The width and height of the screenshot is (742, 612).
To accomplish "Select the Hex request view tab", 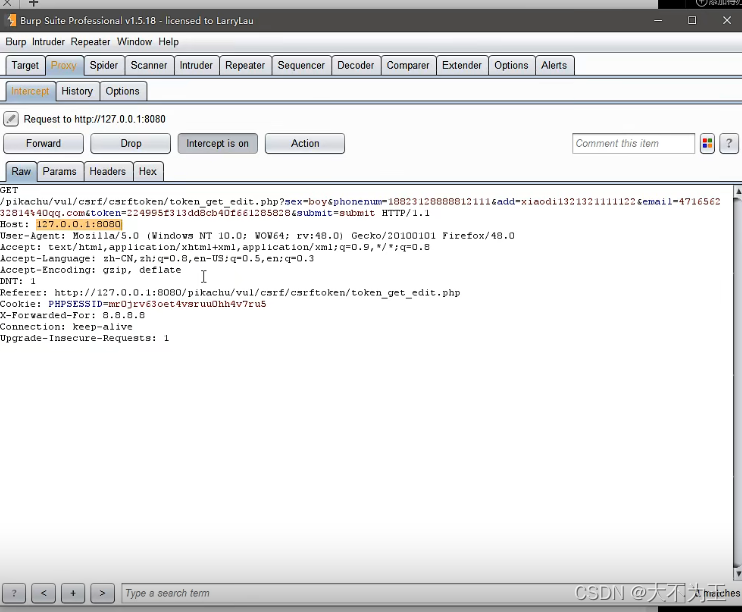I will (148, 171).
